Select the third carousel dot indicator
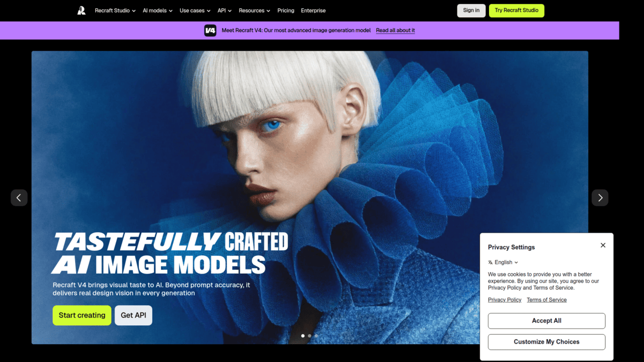Screen dimensions: 644x362 [316, 336]
